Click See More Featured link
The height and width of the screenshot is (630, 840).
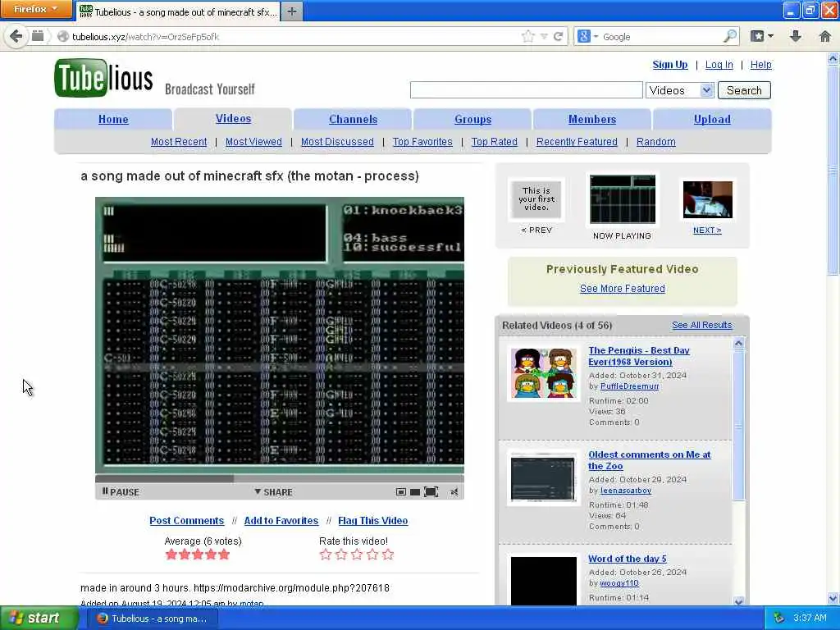tap(622, 288)
